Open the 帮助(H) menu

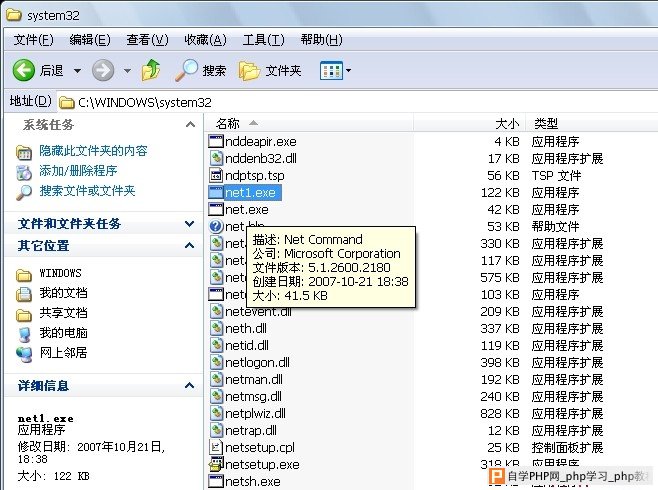pos(321,40)
